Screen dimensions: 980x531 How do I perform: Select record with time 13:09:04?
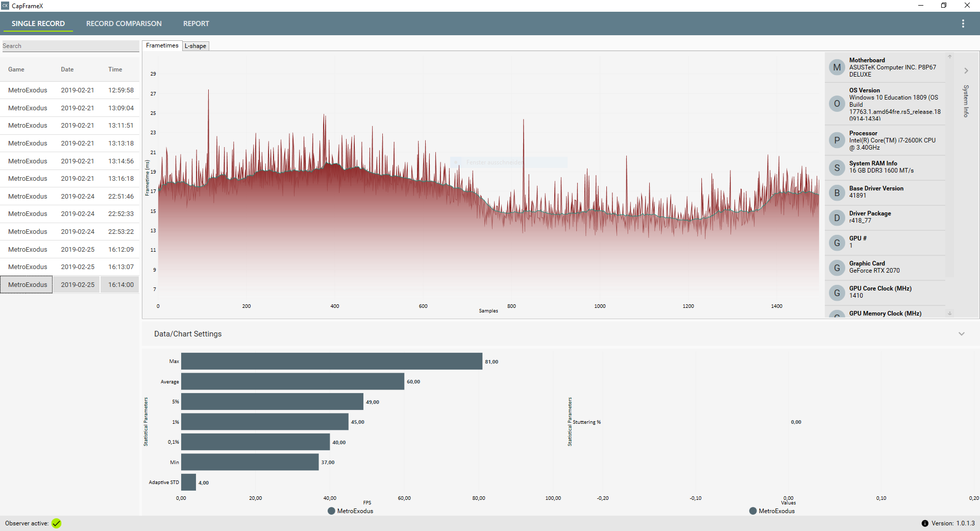click(x=70, y=108)
